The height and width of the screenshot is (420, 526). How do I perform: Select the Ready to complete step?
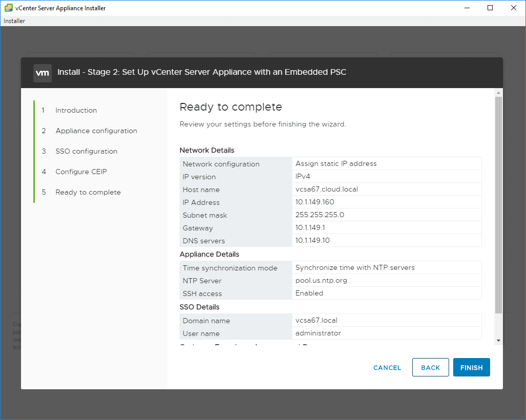(88, 192)
